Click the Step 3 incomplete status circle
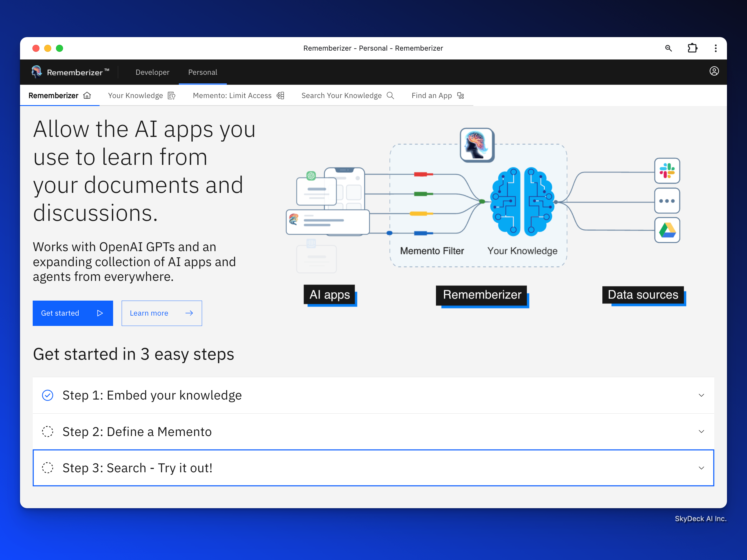The width and height of the screenshot is (747, 560). point(48,468)
